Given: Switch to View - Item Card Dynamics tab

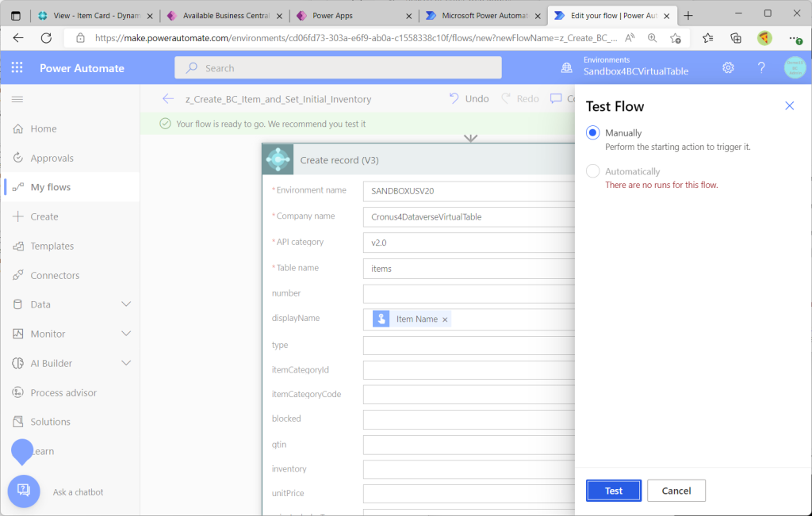Looking at the screenshot, I should coord(95,16).
